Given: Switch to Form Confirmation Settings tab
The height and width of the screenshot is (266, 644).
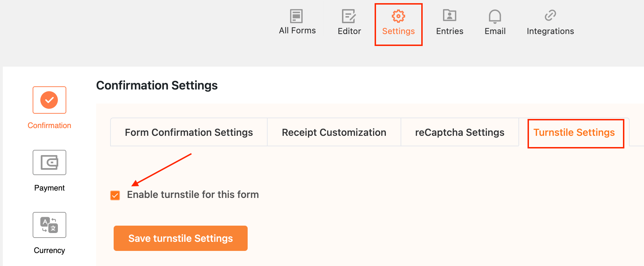Looking at the screenshot, I should tap(188, 132).
